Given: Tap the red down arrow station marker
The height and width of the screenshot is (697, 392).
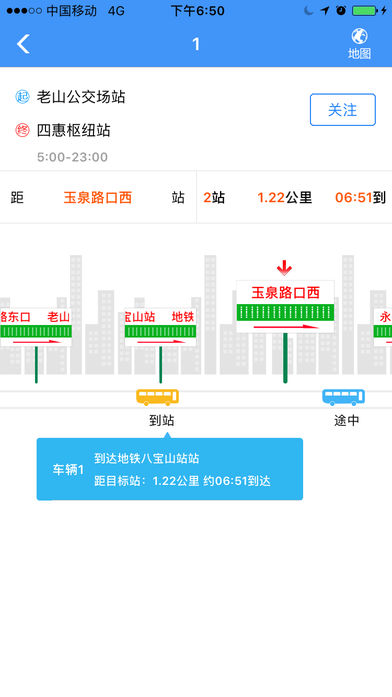Looking at the screenshot, I should (284, 268).
